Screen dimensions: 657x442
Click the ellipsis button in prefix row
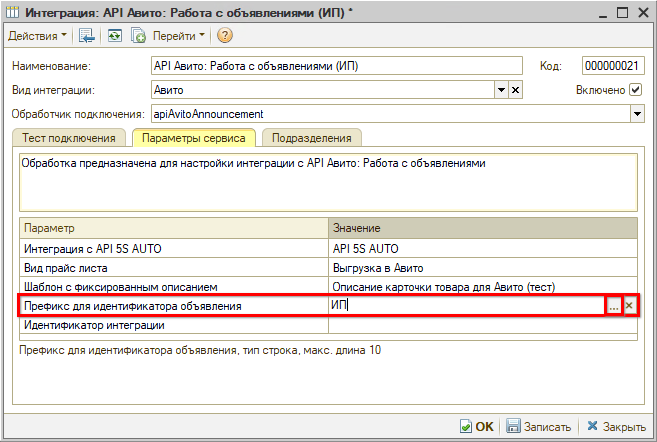click(613, 306)
